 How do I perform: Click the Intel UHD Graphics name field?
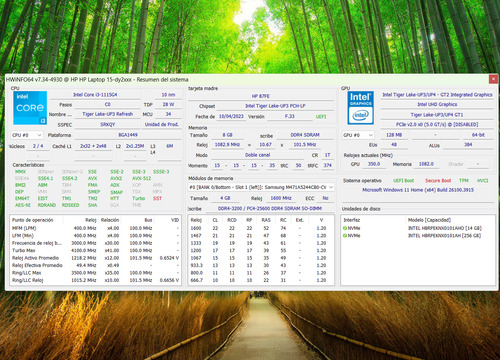(437, 104)
